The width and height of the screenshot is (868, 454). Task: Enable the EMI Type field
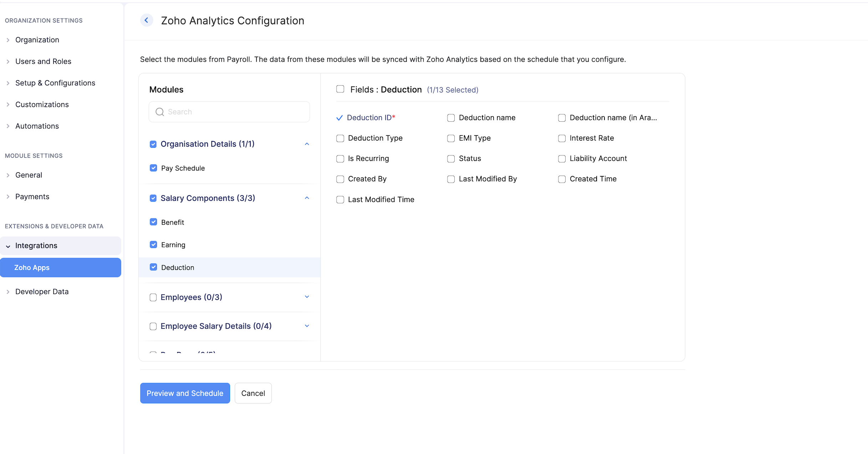click(451, 138)
